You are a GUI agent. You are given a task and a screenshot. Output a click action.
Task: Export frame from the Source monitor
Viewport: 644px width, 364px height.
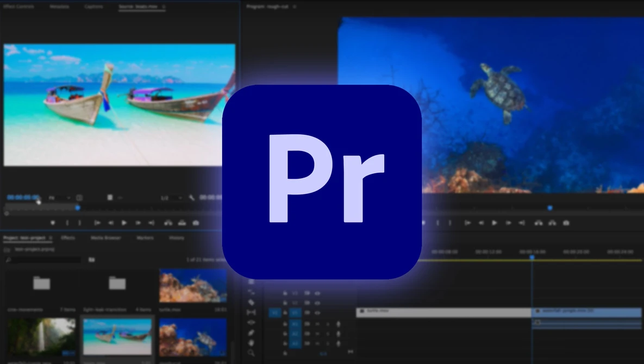coord(196,223)
